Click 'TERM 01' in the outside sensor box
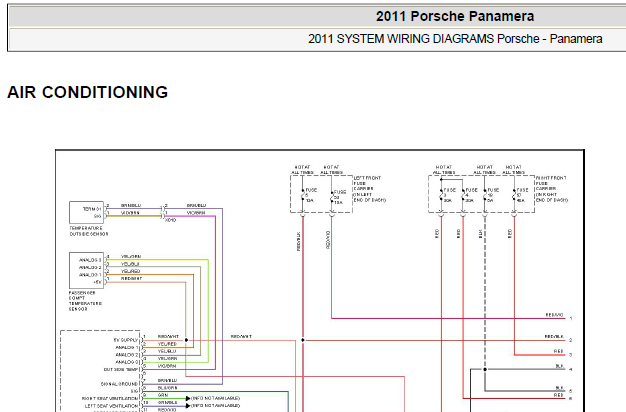Screen dimensions: 626x412 point(92,209)
